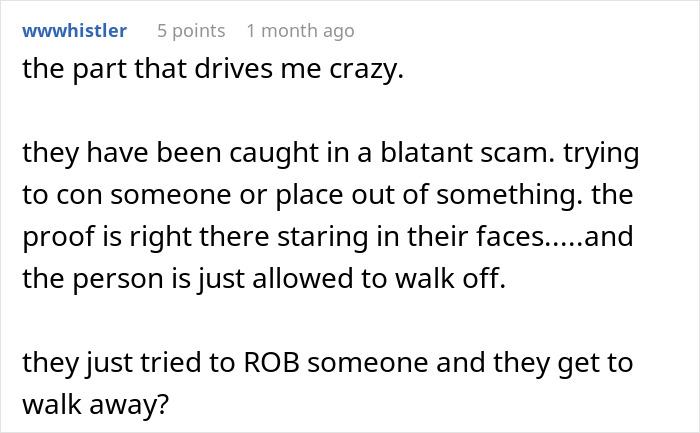Click the words 'and they get to'
The width and height of the screenshot is (700, 433).
[x=534, y=363]
